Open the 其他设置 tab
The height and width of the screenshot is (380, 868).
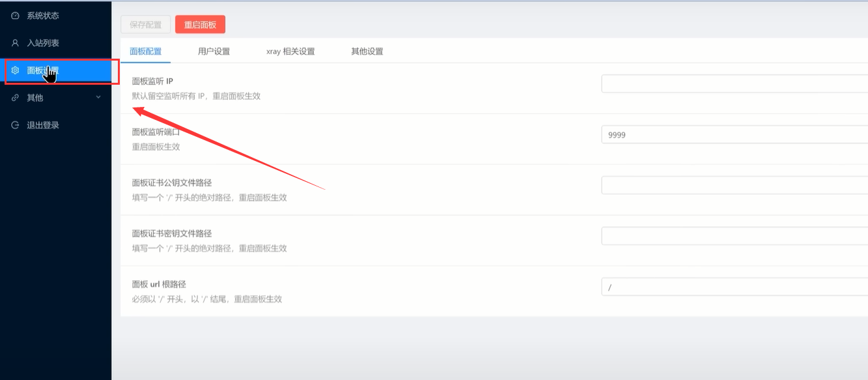367,51
